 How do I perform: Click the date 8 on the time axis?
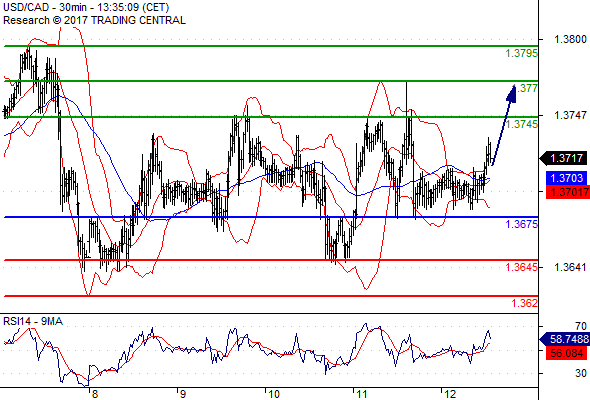[x=94, y=394]
